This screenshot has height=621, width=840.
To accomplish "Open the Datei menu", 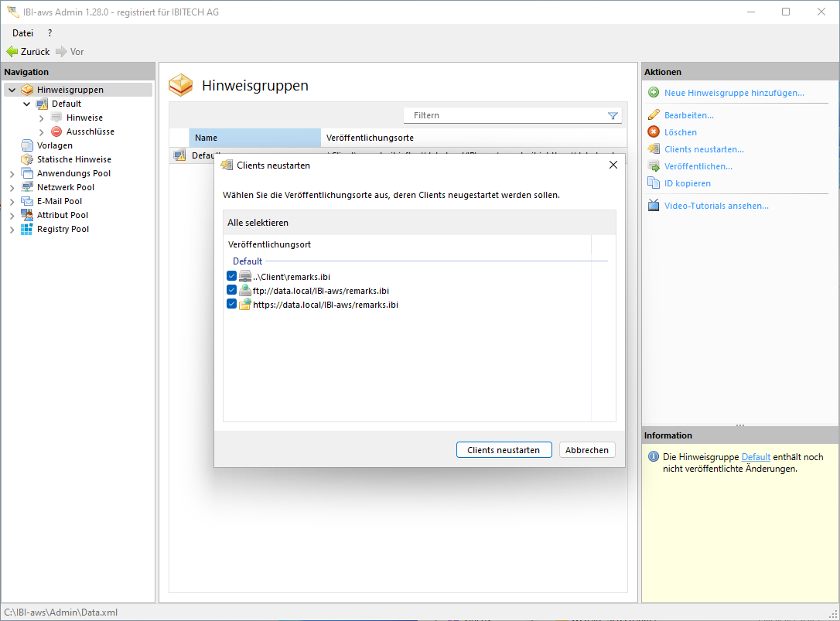I will tap(22, 32).
